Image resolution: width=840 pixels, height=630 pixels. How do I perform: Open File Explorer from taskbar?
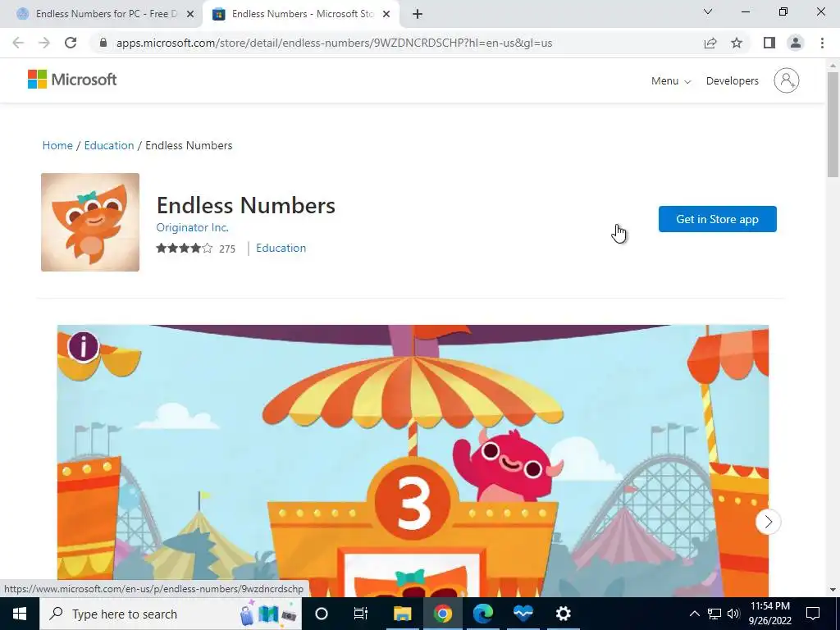coord(402,614)
